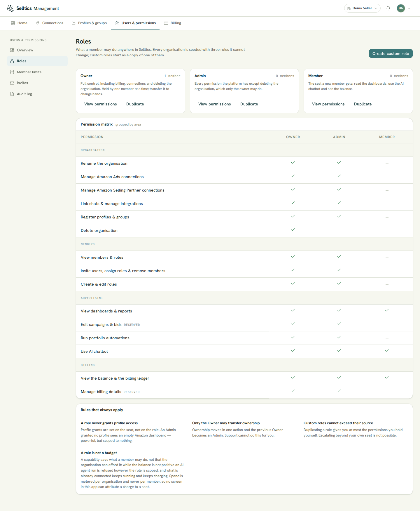This screenshot has width=420, height=511.
Task: Go to Invites in the sidebar
Action: (37, 83)
